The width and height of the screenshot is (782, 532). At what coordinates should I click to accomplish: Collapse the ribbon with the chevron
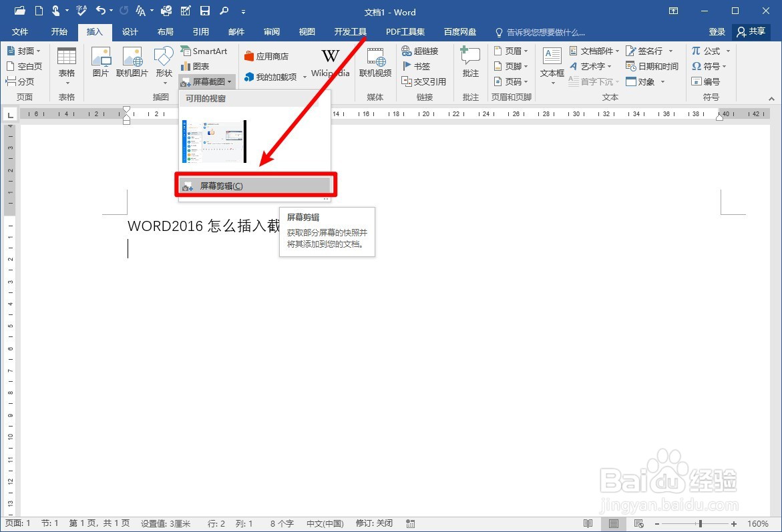tap(771, 98)
